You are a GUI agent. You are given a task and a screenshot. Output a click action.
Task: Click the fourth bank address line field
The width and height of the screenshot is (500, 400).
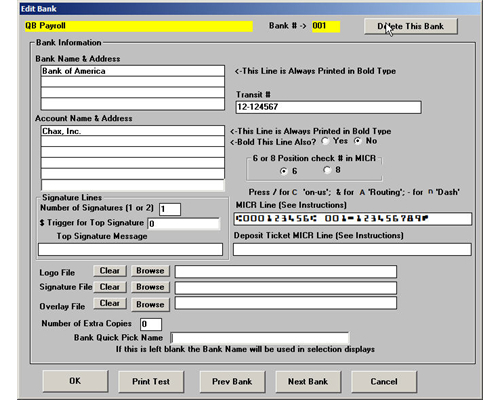[133, 104]
